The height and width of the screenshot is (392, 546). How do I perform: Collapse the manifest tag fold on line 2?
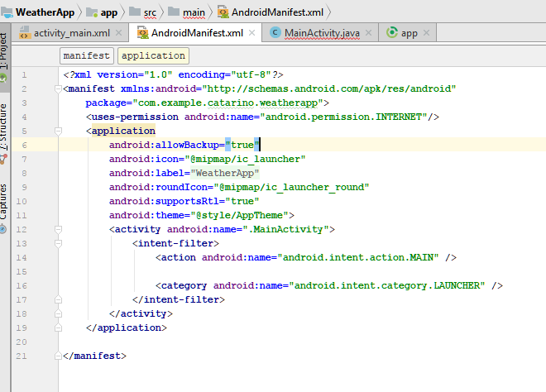[58, 89]
